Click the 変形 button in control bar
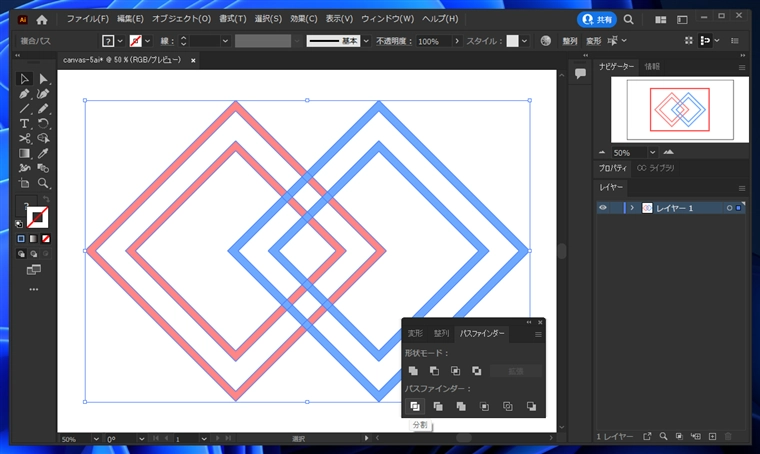Image resolution: width=760 pixels, height=454 pixels. pyautogui.click(x=593, y=41)
